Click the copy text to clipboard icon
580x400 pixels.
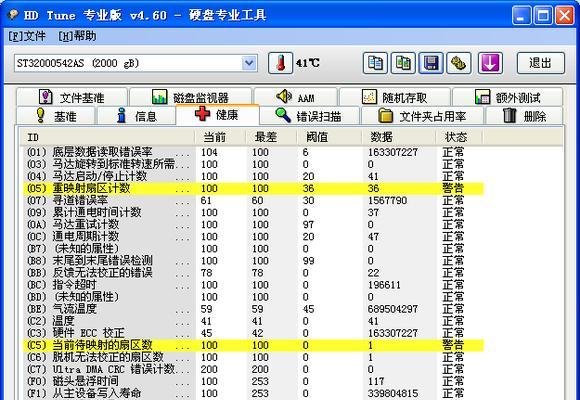point(375,63)
